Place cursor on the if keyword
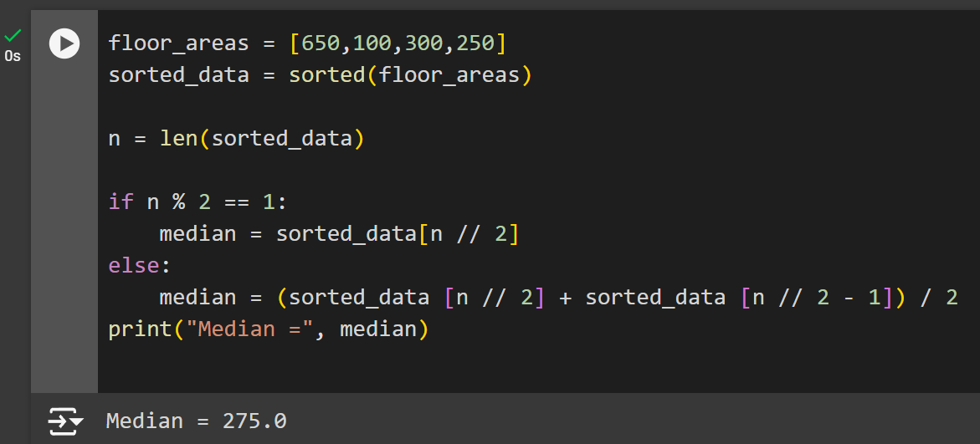This screenshot has width=980, height=444. (x=121, y=202)
